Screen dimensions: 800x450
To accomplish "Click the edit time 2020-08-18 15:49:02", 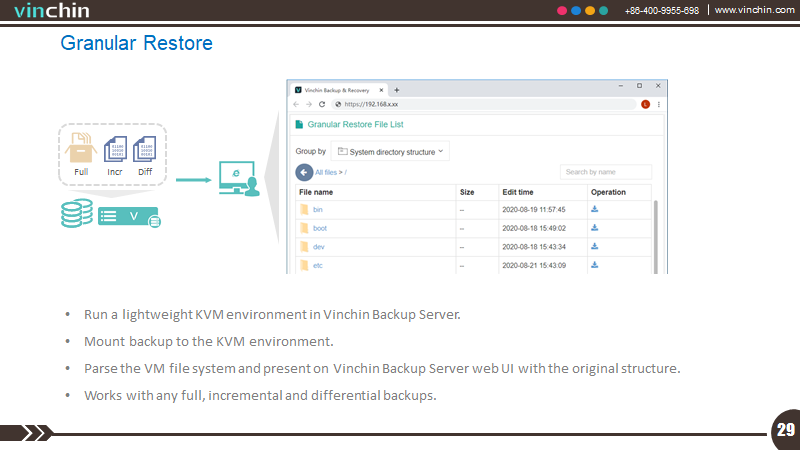I will (534, 228).
